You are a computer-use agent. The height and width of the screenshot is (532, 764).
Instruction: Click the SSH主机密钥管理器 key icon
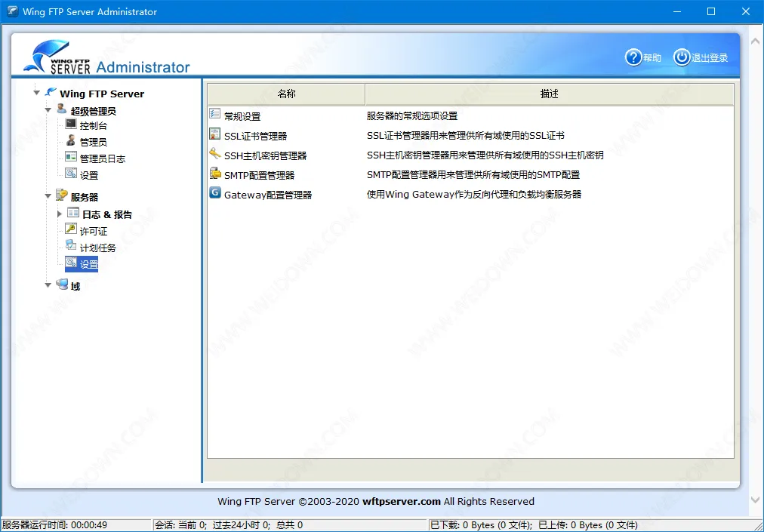(x=215, y=153)
